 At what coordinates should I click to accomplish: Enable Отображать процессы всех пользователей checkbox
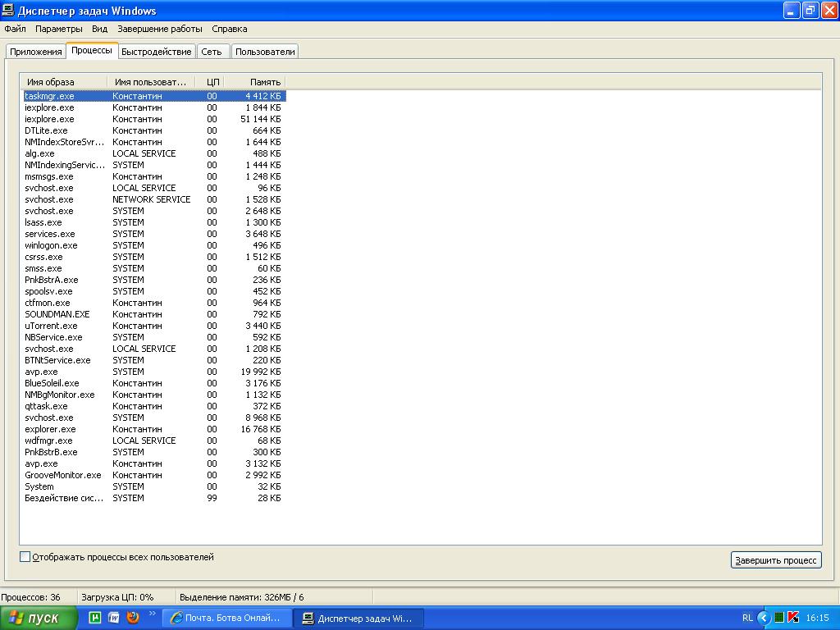pyautogui.click(x=25, y=557)
